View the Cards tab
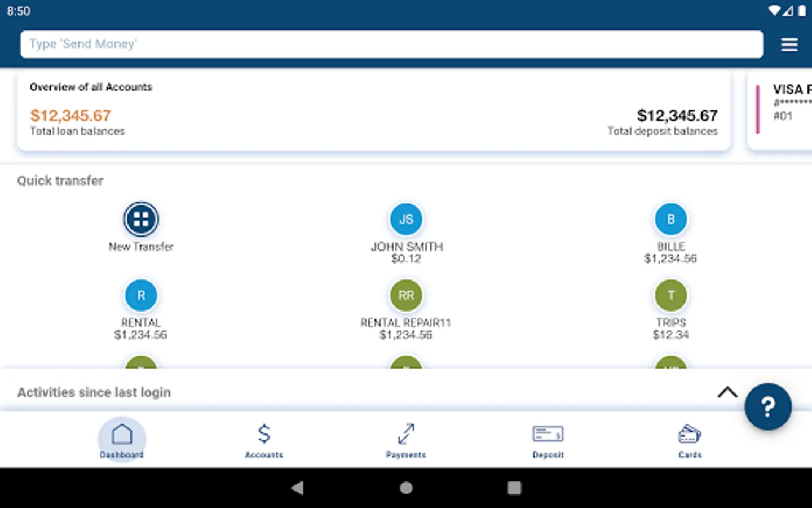Image resolution: width=812 pixels, height=508 pixels. 690,440
